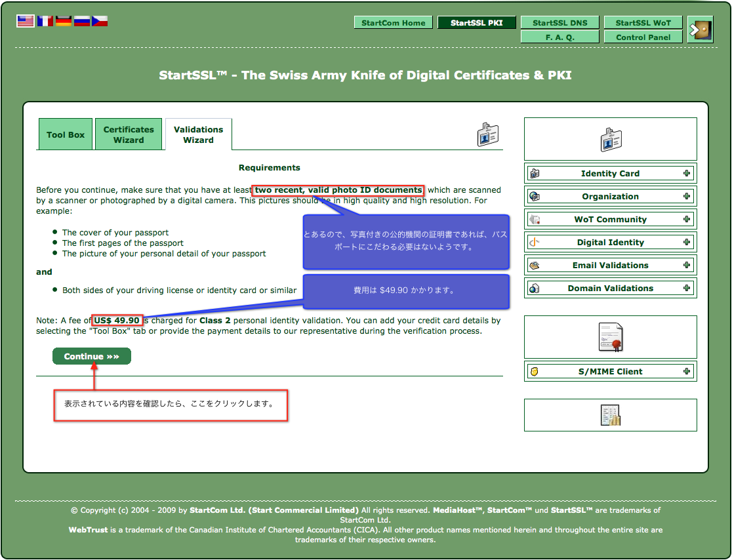
Task: Click the Domain Validations row icon
Action: click(x=535, y=289)
